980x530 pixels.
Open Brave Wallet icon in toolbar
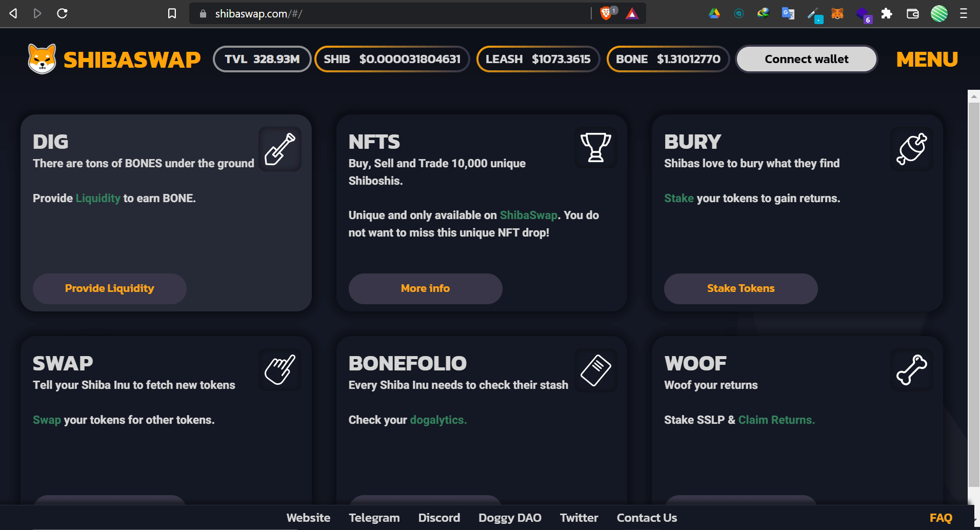[x=913, y=14]
